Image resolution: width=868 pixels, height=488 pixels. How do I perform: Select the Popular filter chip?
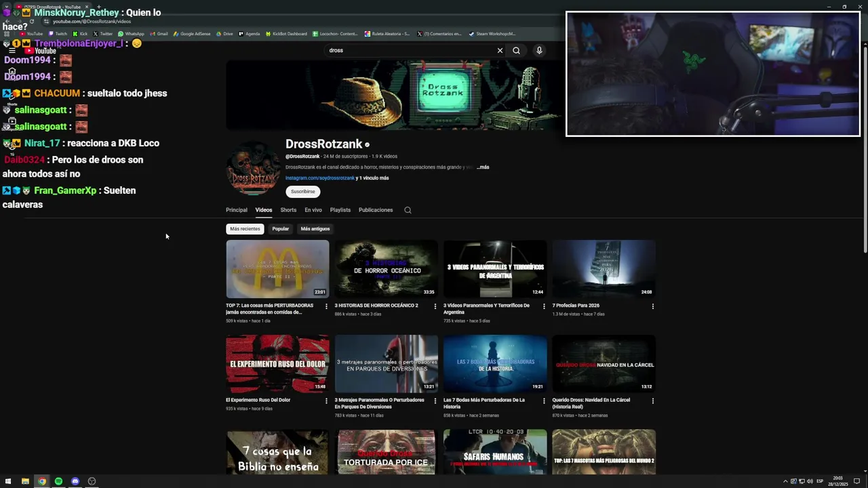281,229
